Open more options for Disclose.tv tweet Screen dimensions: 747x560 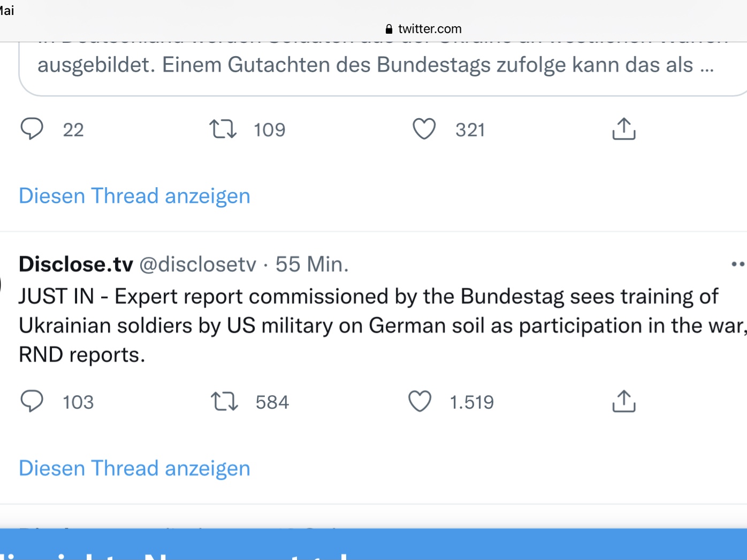click(737, 264)
